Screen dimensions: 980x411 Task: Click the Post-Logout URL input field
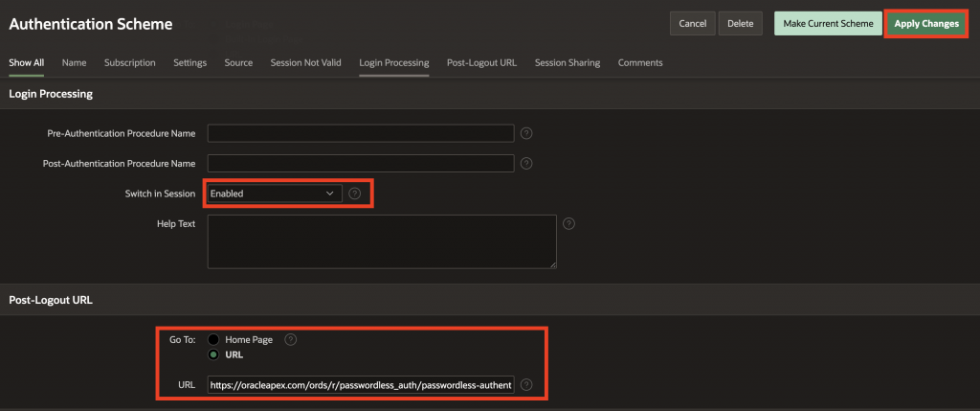[x=361, y=385]
